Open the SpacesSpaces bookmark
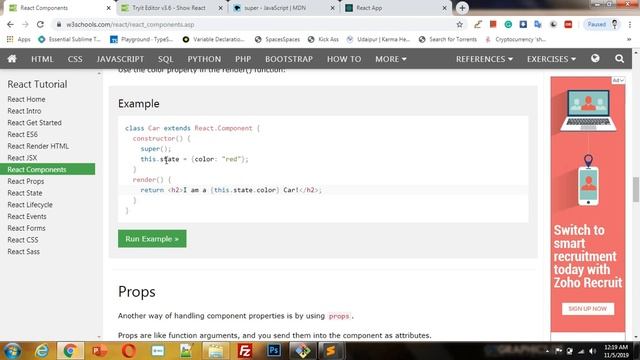640x360 pixels. (278, 40)
